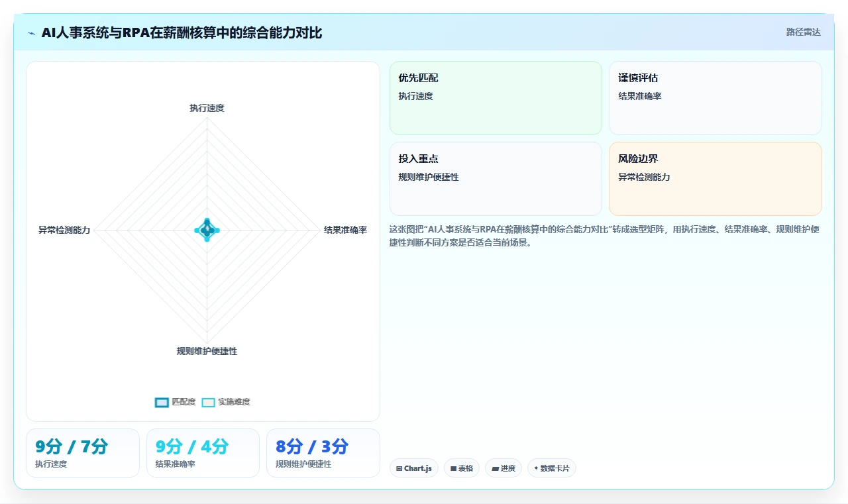The height and width of the screenshot is (504, 848).
Task: Click the chart title heading text
Action: tap(182, 32)
